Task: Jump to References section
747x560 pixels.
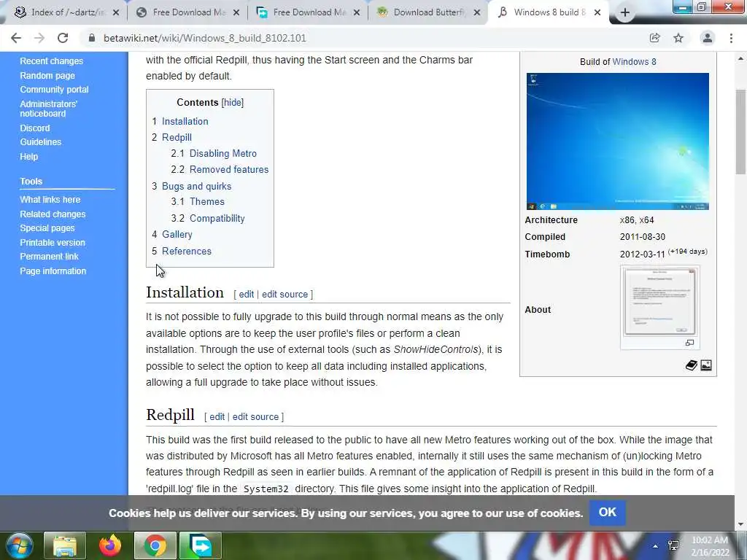Action: pos(187,251)
